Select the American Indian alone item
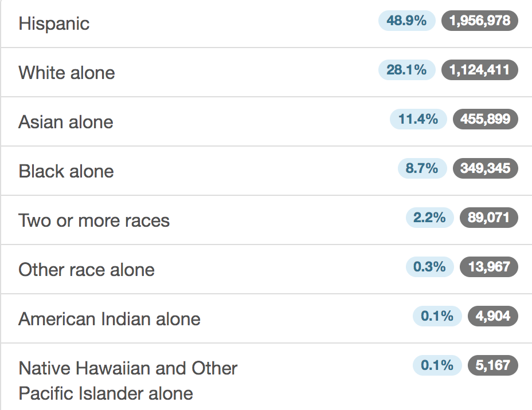The width and height of the screenshot is (532, 410). click(266, 318)
